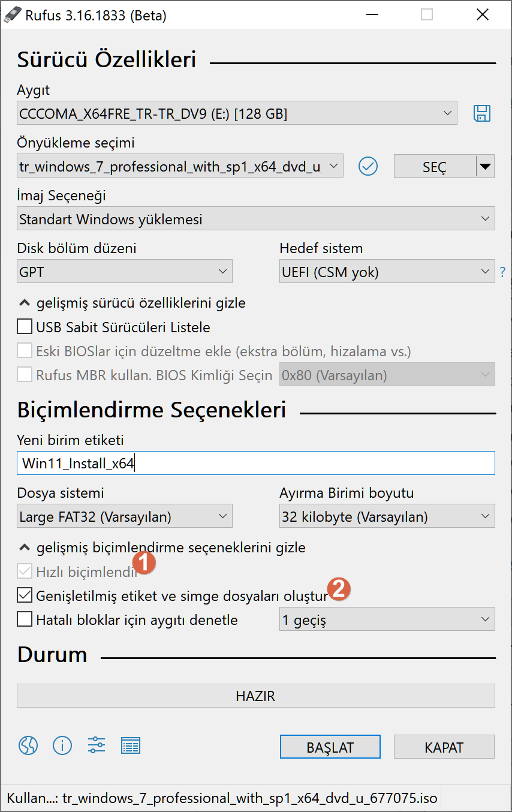Click the SEÇ button
This screenshot has width=512, height=812.
[435, 166]
